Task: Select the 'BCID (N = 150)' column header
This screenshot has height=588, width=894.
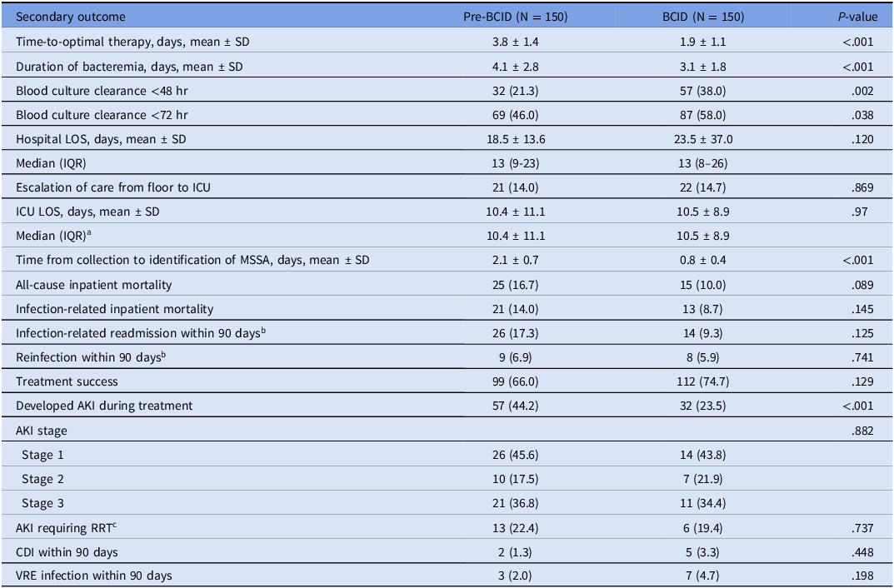Action: point(703,17)
